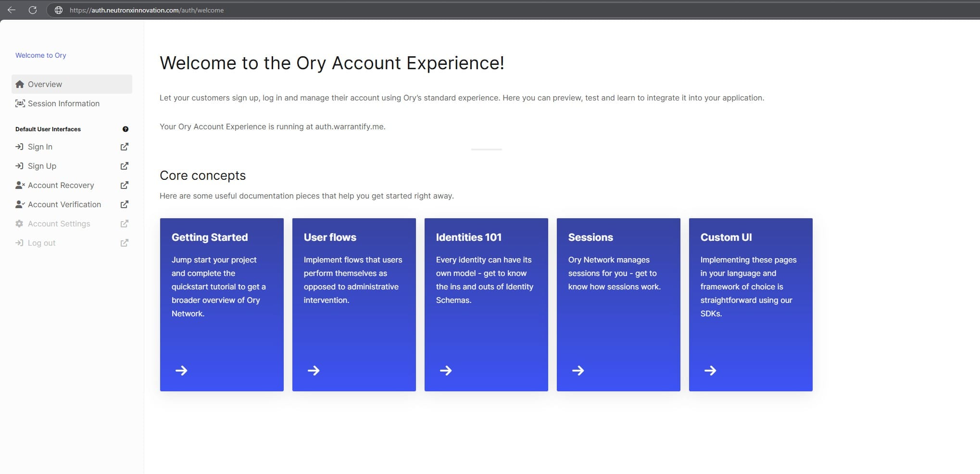The height and width of the screenshot is (474, 980).
Task: Open the User flows documentation card
Action: [354, 304]
